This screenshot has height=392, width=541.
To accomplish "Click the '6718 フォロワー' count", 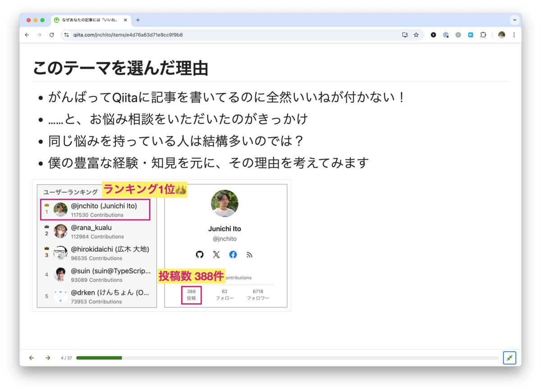I will pyautogui.click(x=258, y=295).
